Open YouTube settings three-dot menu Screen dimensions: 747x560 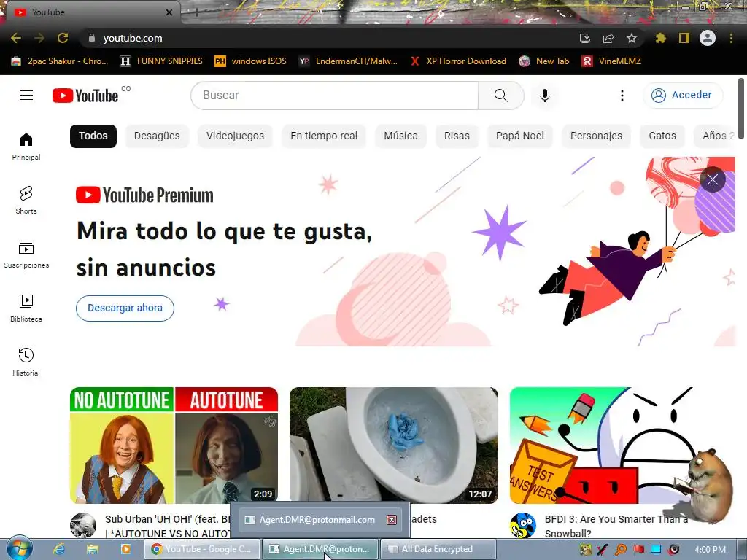[x=622, y=96]
